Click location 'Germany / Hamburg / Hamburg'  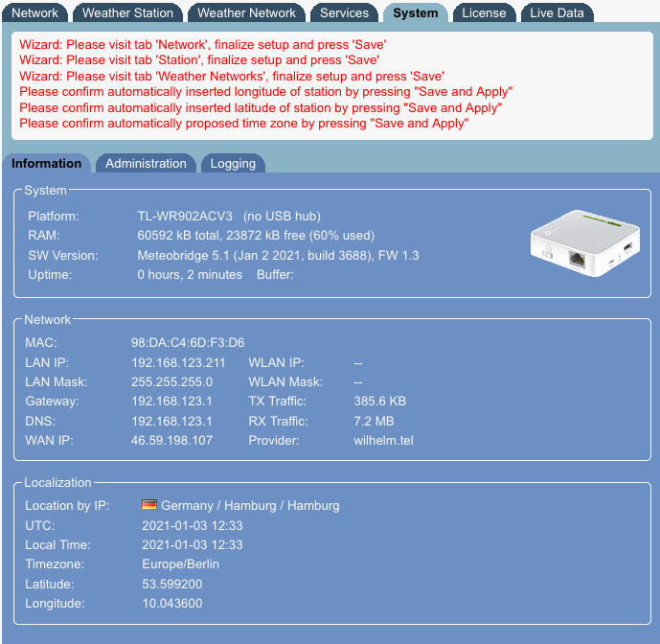tap(250, 505)
